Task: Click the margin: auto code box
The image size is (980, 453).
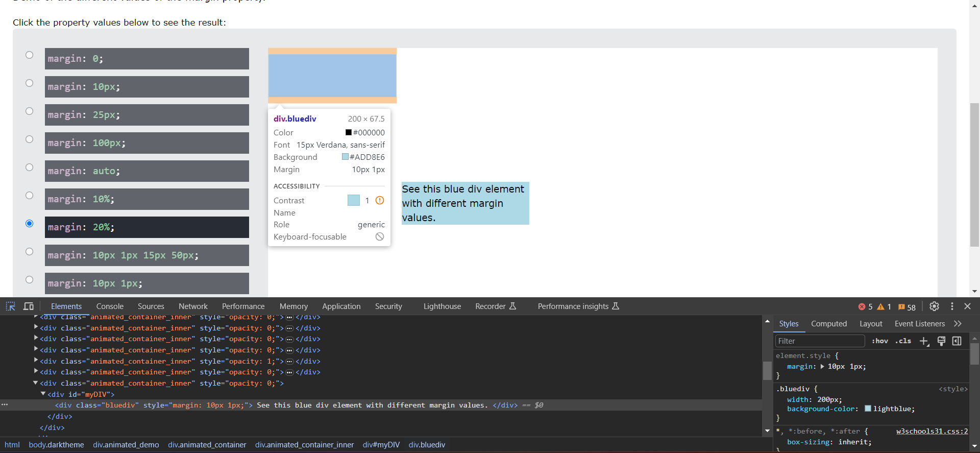Action: (x=147, y=171)
